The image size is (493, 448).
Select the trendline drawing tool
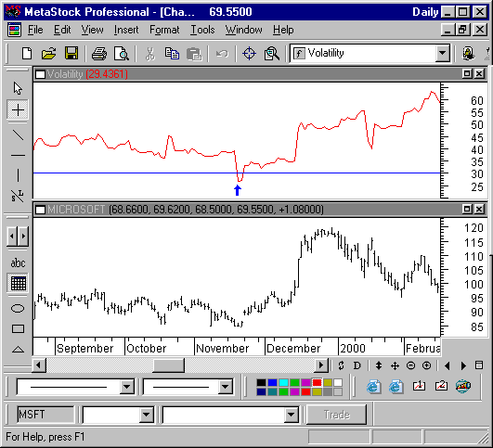click(x=18, y=134)
